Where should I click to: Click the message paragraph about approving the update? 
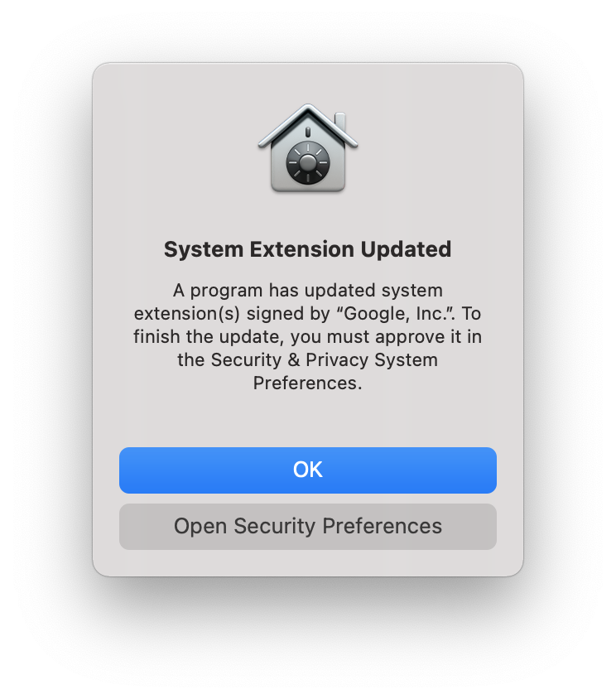307,336
